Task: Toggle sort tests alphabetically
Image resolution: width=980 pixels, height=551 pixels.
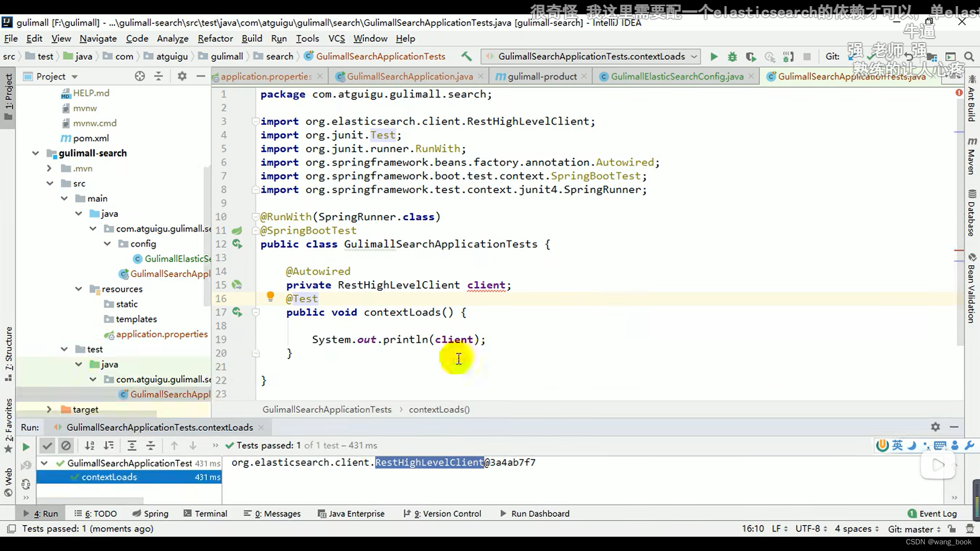Action: coord(90,445)
